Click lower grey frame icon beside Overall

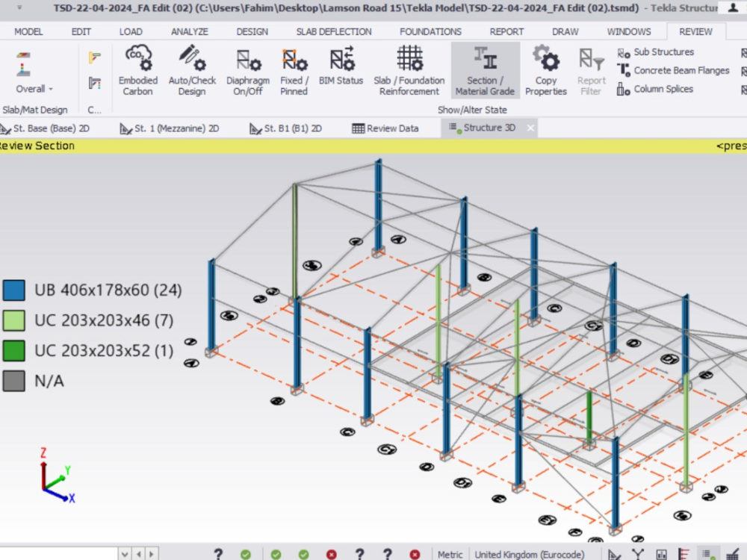pos(94,84)
